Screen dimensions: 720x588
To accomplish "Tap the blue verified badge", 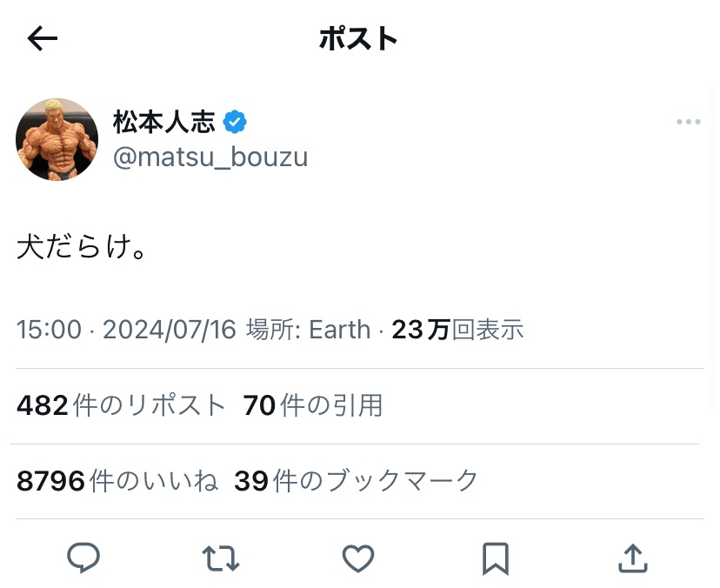I will (x=234, y=123).
